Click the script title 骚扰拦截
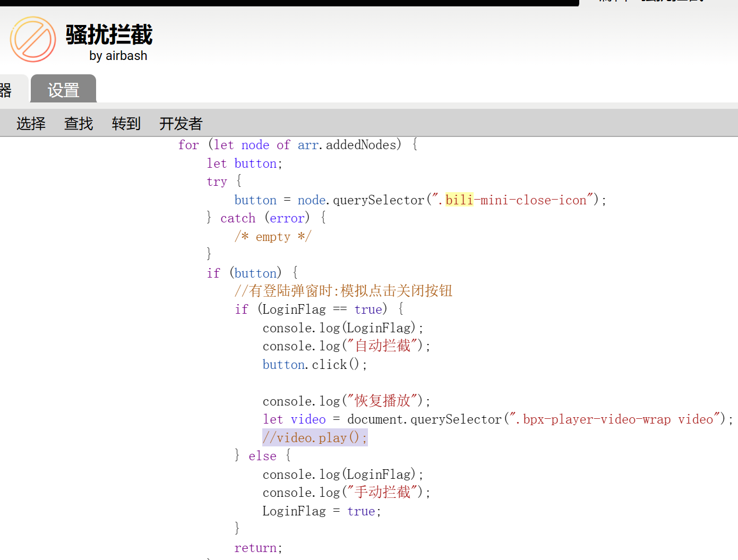The height and width of the screenshot is (560, 738). [109, 35]
